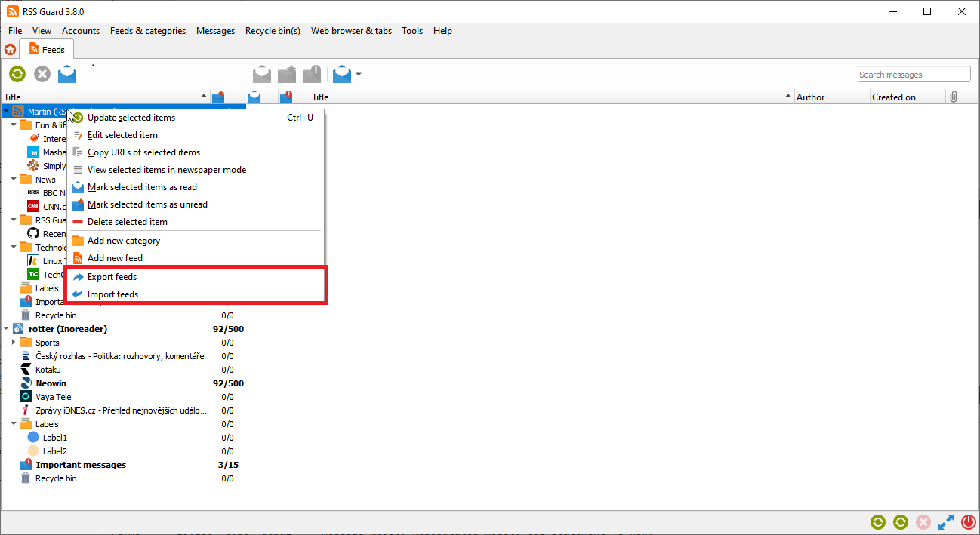The image size is (980, 535).
Task: Collapse the Labels folder above Label1
Action: tap(14, 424)
